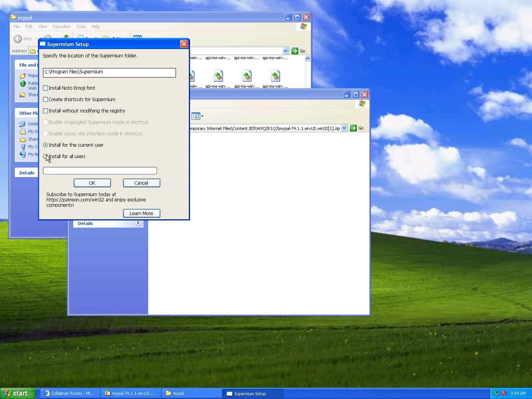Click the mypal folder icon in title bar

(x=14, y=17)
